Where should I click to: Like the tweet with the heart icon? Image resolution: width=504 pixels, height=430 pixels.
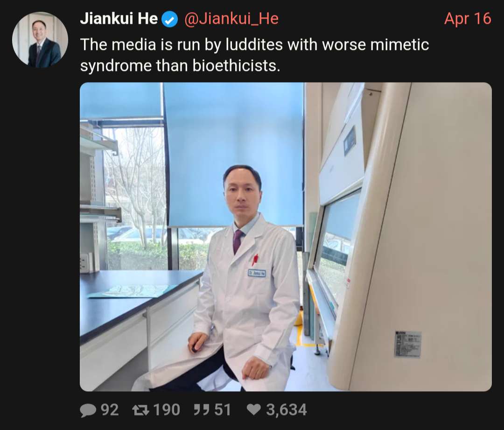(x=253, y=410)
